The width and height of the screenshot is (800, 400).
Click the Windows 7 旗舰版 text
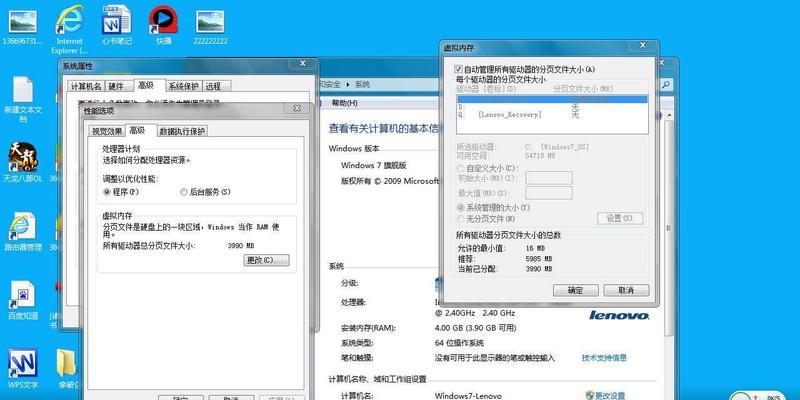coord(373,165)
